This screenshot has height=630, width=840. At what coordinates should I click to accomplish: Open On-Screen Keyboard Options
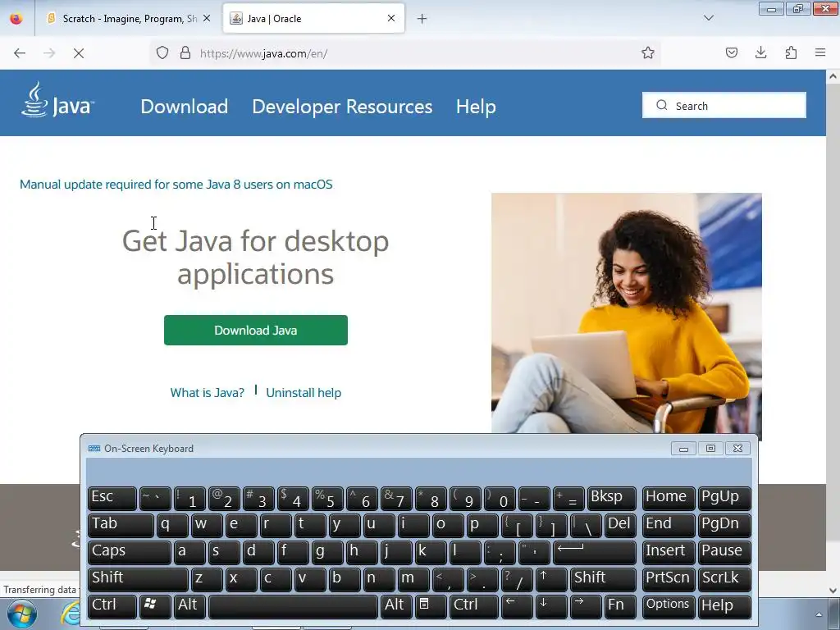point(669,606)
